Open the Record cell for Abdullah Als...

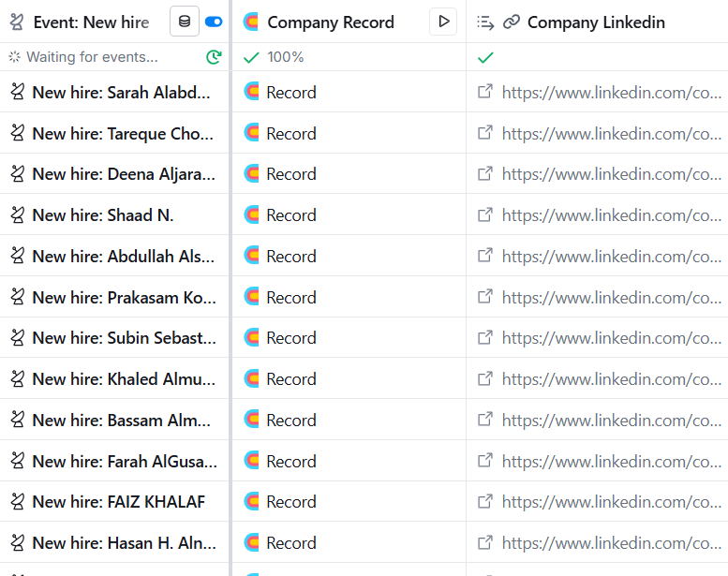(349, 256)
